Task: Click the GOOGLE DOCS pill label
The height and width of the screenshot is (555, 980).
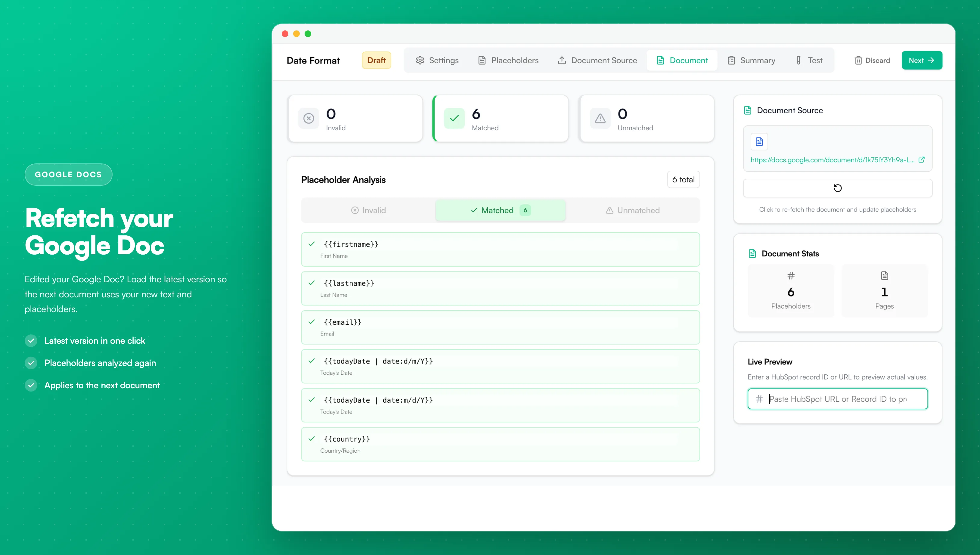Action: [x=68, y=175]
